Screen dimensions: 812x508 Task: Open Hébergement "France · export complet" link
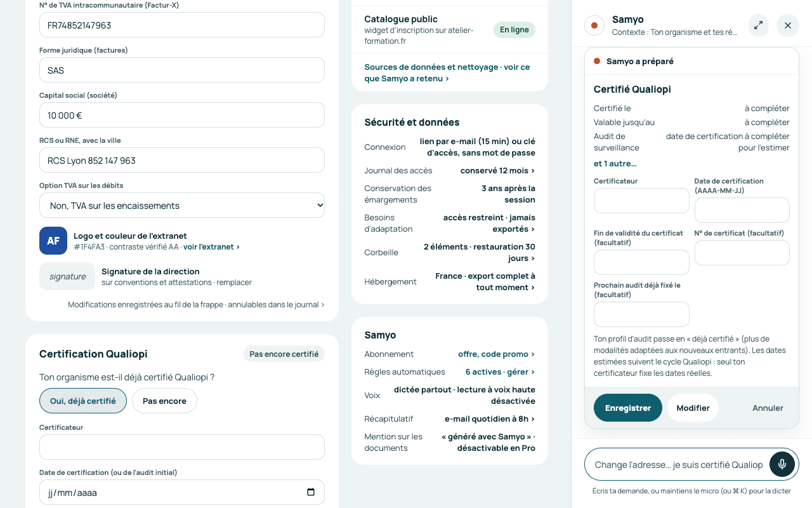tap(485, 281)
